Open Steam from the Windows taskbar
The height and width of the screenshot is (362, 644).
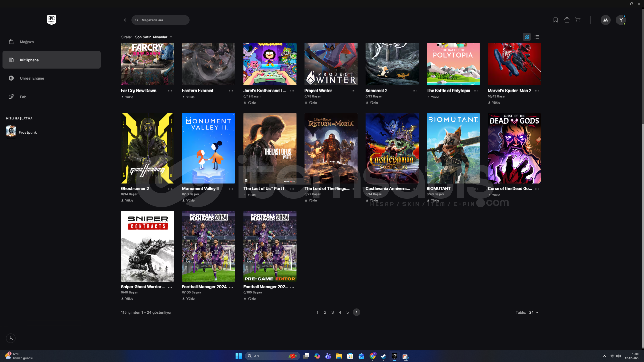pos(383,356)
